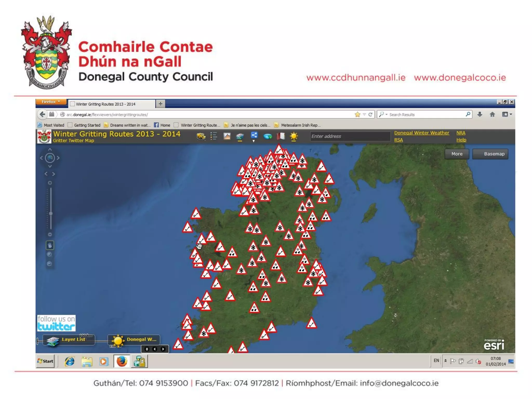Click the blue pie chart widget icon
Image resolution: width=532 pixels, height=399 pixels.
(x=268, y=136)
